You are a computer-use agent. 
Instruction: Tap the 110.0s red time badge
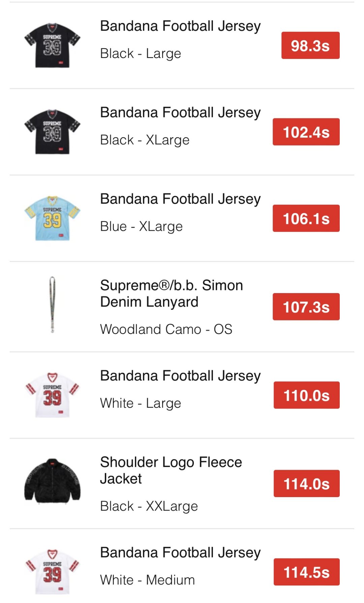pyautogui.click(x=306, y=395)
